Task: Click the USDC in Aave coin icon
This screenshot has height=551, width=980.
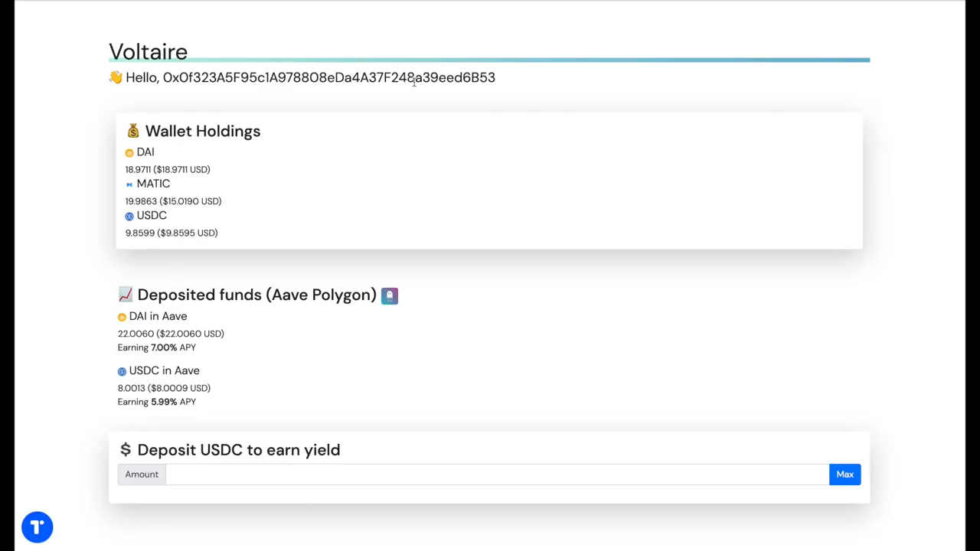Action: pos(122,371)
